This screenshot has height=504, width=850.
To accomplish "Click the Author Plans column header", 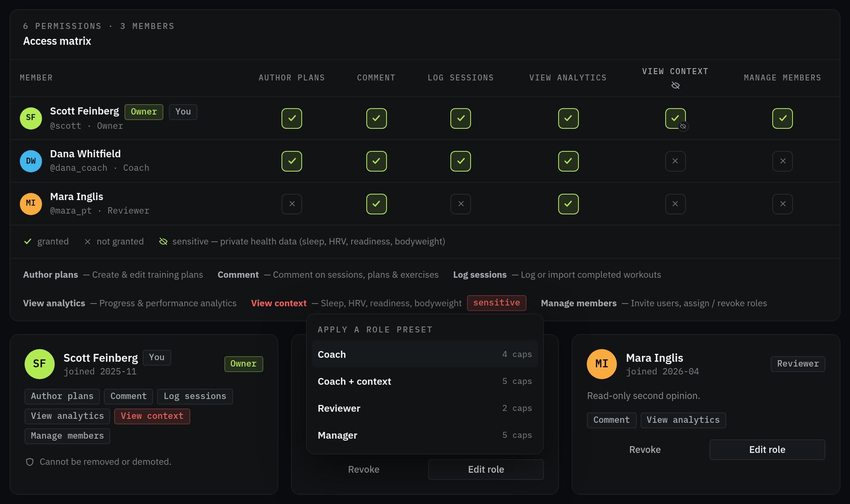I will coord(292,78).
